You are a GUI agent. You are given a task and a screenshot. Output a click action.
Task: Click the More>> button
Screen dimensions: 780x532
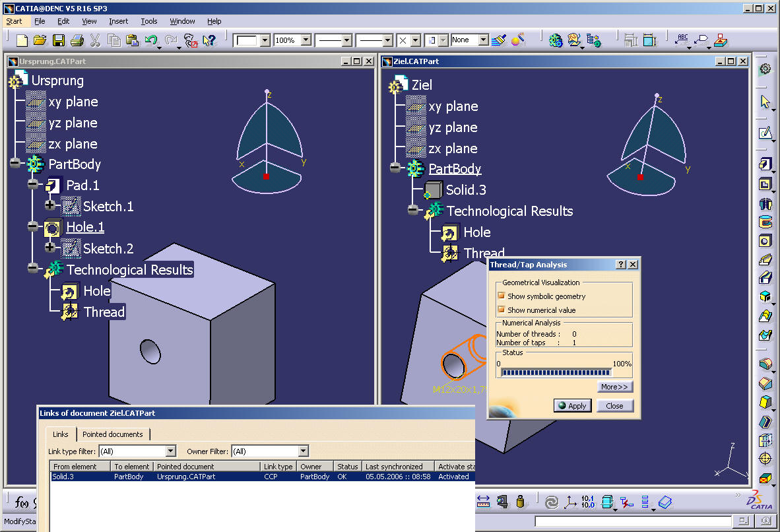coord(614,387)
